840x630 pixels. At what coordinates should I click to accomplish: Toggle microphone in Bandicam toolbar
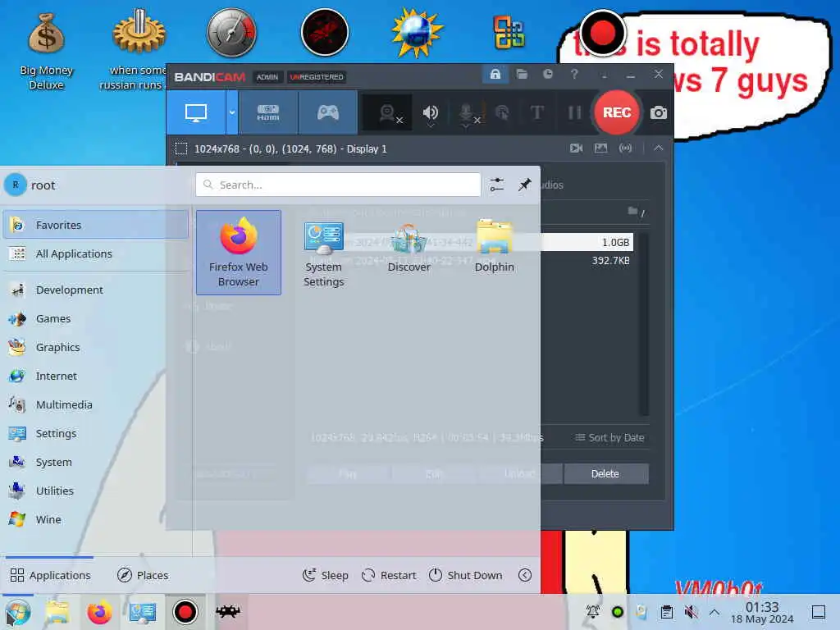[467, 113]
